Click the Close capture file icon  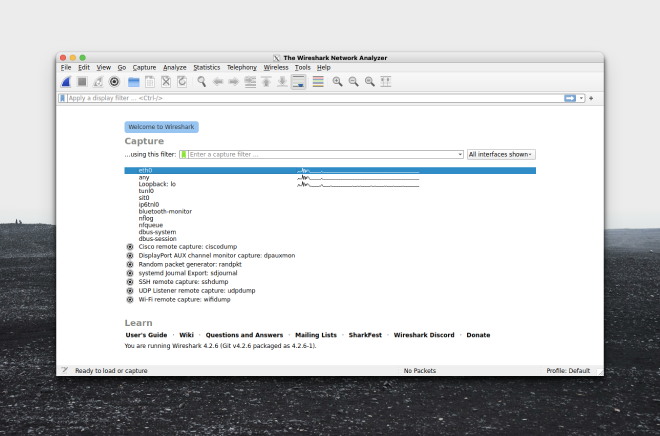(x=166, y=82)
